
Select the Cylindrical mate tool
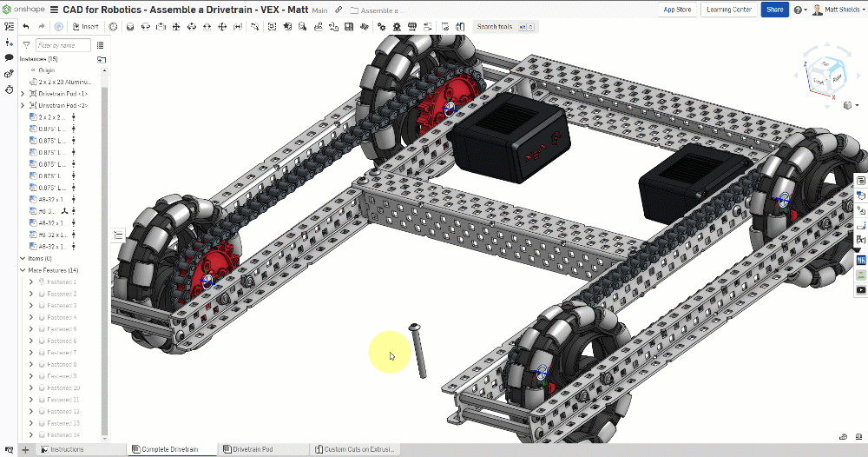pos(192,27)
